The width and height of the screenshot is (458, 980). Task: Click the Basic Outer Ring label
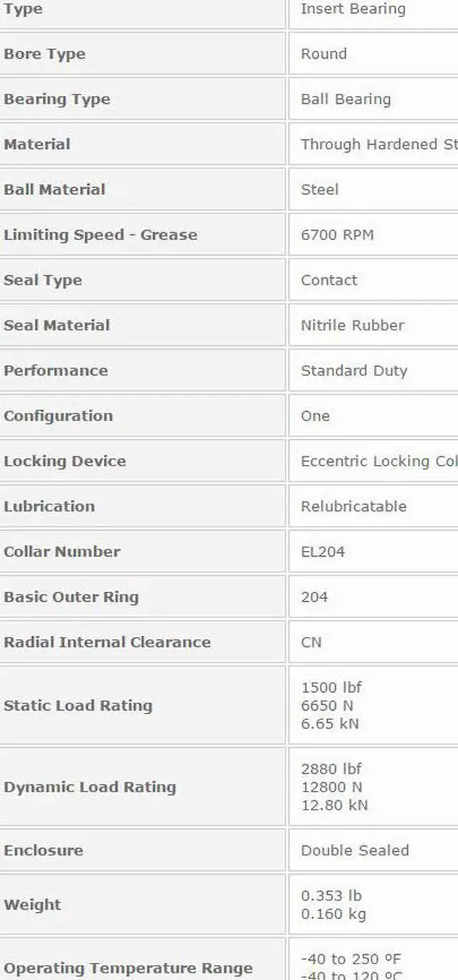pyautogui.click(x=71, y=597)
